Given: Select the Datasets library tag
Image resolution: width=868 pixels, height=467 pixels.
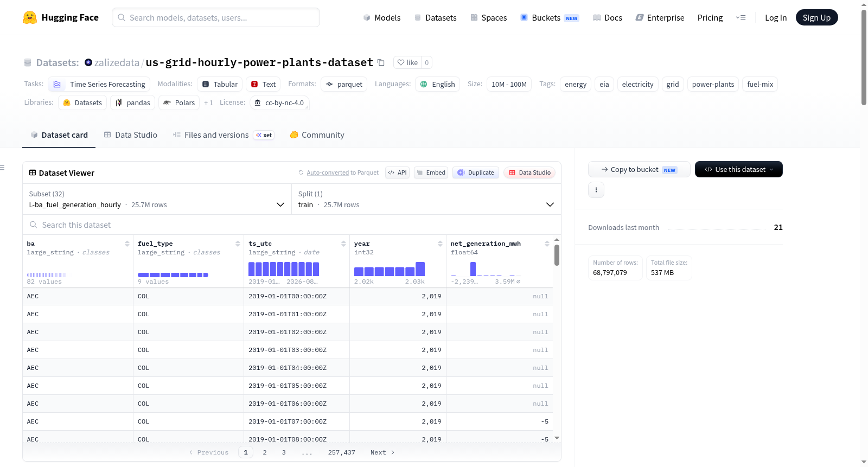Looking at the screenshot, I should coord(82,103).
